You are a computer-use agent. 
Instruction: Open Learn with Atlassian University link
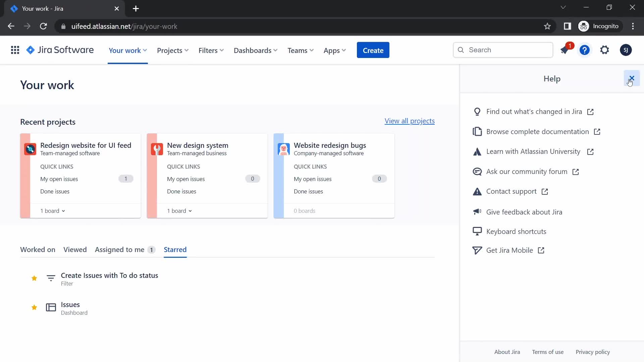click(x=533, y=152)
